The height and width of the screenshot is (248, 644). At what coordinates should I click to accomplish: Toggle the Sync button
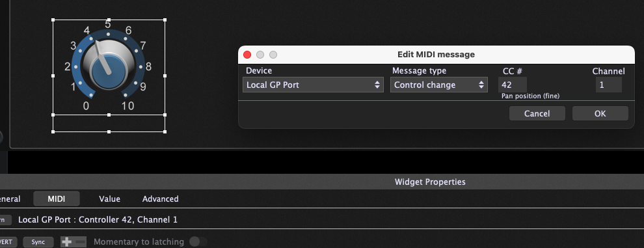tap(38, 242)
